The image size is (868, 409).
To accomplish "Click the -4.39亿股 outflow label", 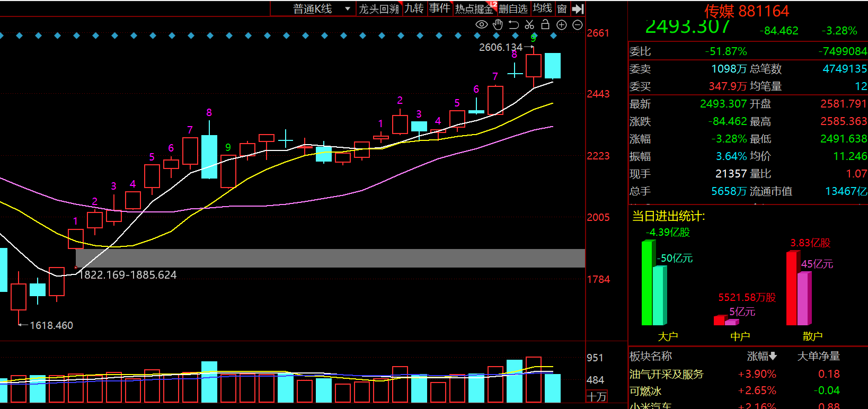I will [668, 232].
